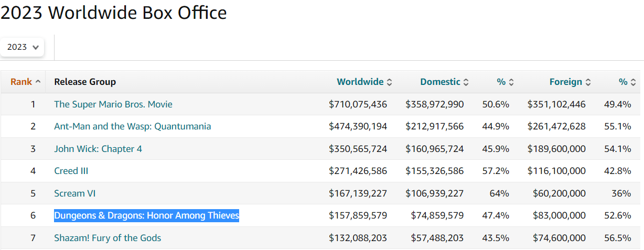This screenshot has height=250, width=644.
Task: Select worldwide value $710,075,436
Action: (x=358, y=104)
